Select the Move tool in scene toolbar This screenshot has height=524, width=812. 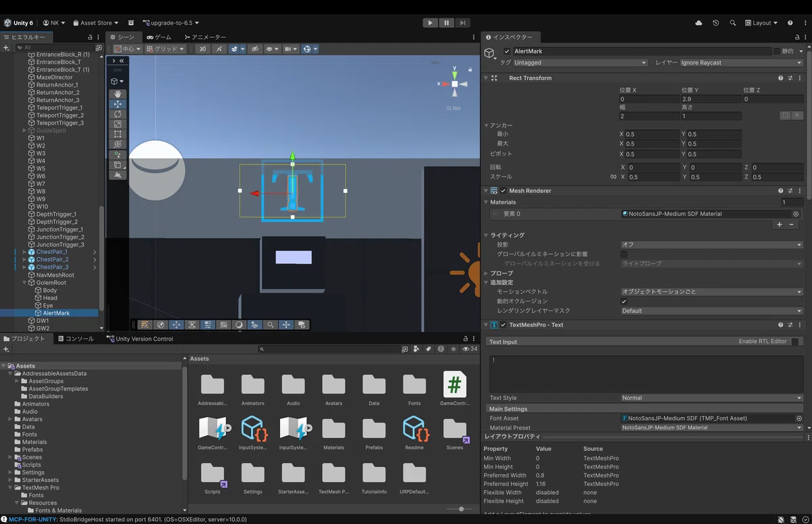coord(118,104)
